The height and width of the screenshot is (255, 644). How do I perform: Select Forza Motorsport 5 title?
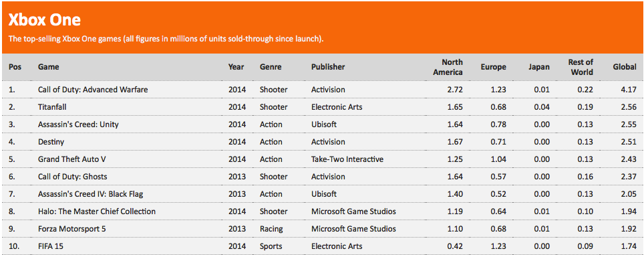click(x=72, y=229)
